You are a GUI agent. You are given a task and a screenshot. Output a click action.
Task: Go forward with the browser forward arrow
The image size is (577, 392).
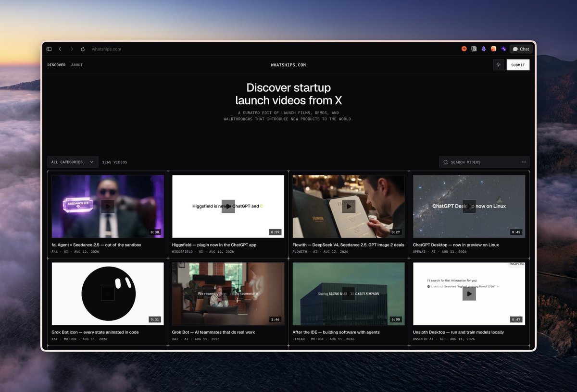pos(72,49)
